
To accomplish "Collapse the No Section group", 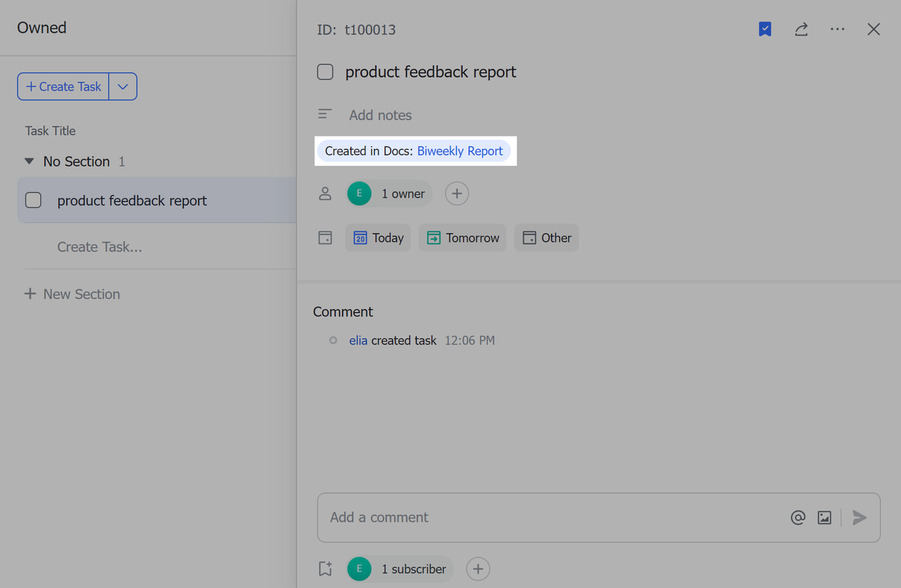I will (29, 162).
